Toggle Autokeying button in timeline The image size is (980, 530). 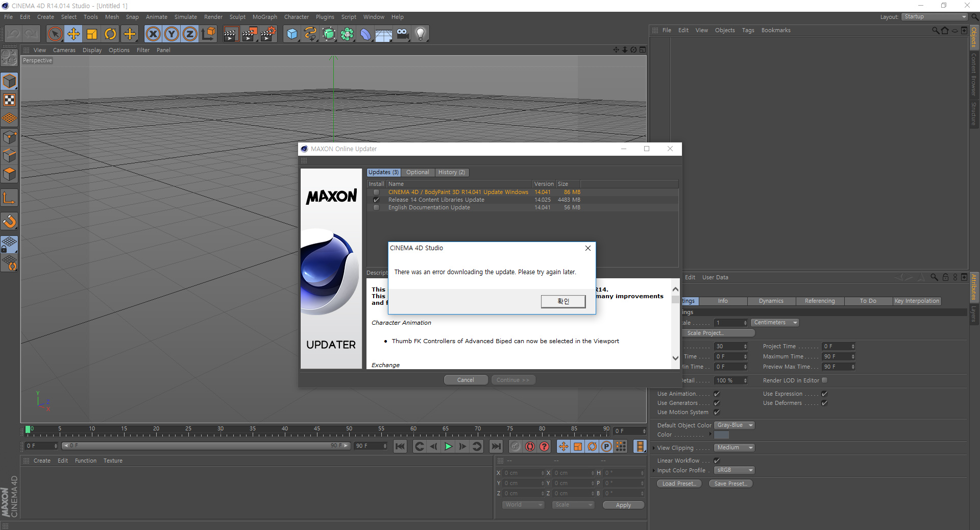[530, 446]
